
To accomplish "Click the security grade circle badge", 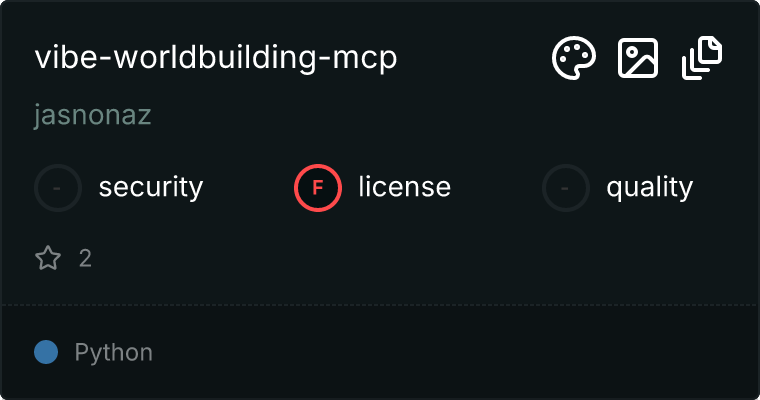I will tap(58, 188).
